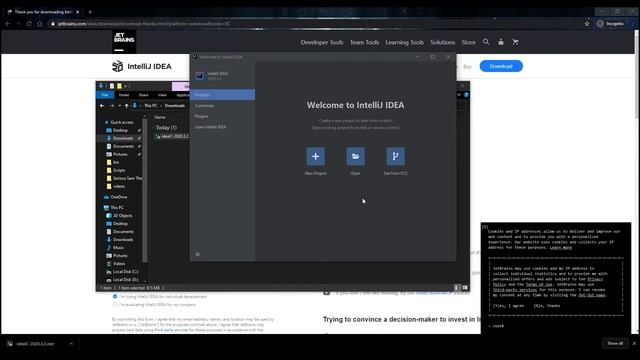Collapse the Today (1) group
This screenshot has height=360, width=640.
(153, 127)
